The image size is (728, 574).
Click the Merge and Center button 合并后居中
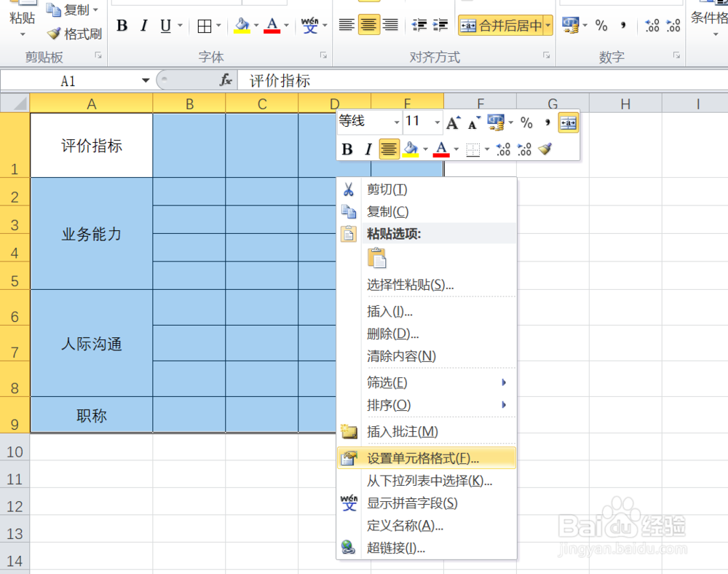coord(501,25)
